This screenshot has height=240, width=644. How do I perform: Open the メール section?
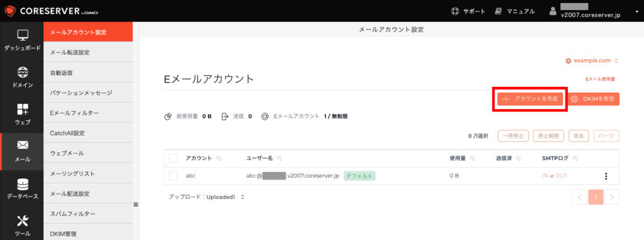pyautogui.click(x=22, y=151)
